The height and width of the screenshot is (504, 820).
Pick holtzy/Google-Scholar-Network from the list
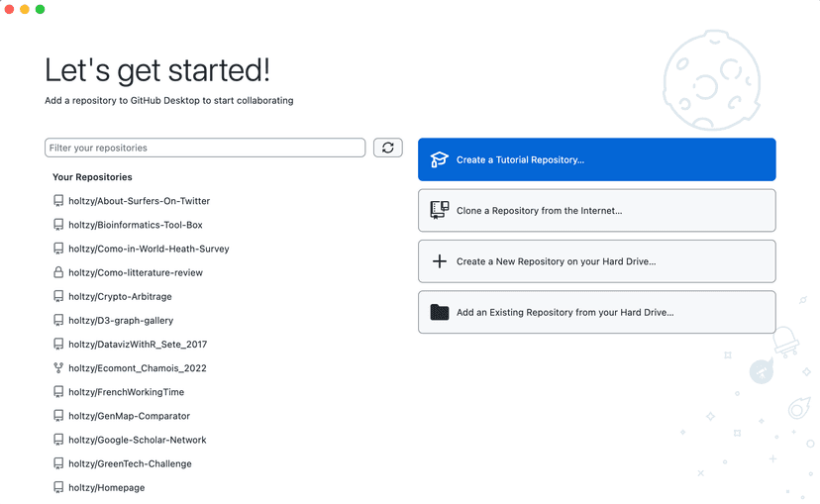point(138,440)
